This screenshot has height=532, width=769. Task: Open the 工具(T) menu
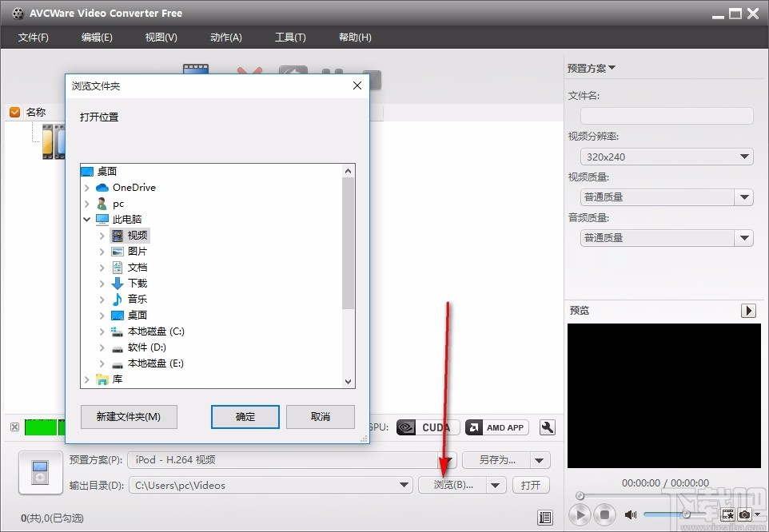pyautogui.click(x=290, y=37)
